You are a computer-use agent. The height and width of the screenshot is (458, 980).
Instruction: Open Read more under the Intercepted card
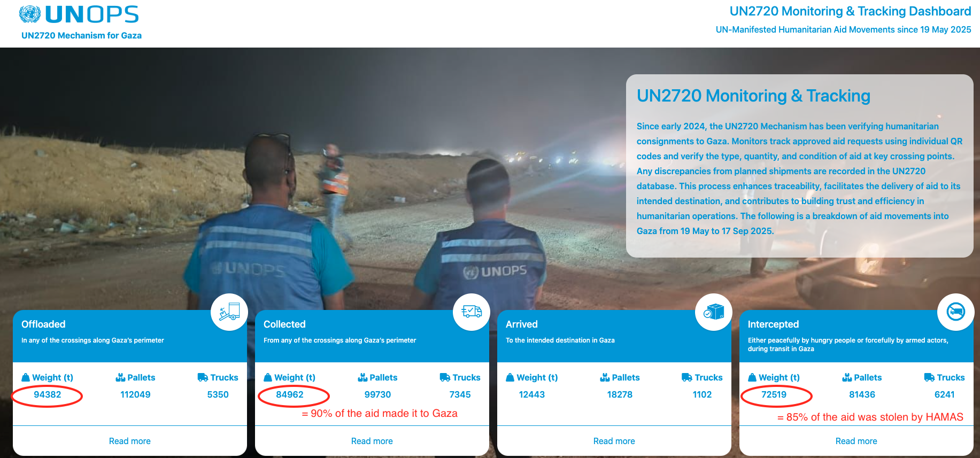(x=856, y=441)
